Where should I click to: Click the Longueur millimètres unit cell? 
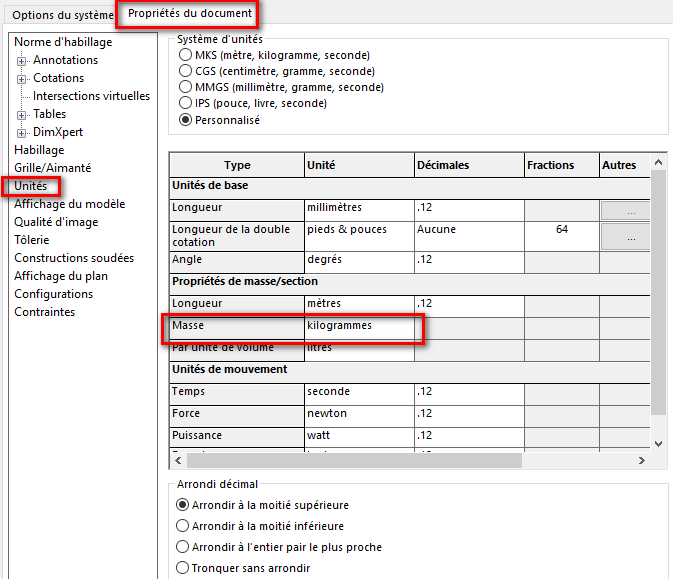pyautogui.click(x=359, y=208)
